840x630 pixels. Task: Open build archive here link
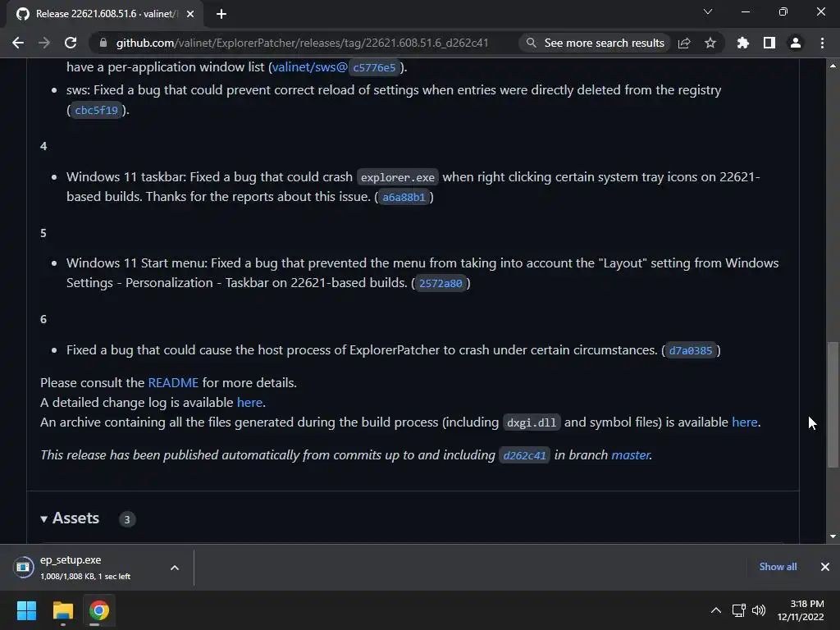click(x=745, y=422)
